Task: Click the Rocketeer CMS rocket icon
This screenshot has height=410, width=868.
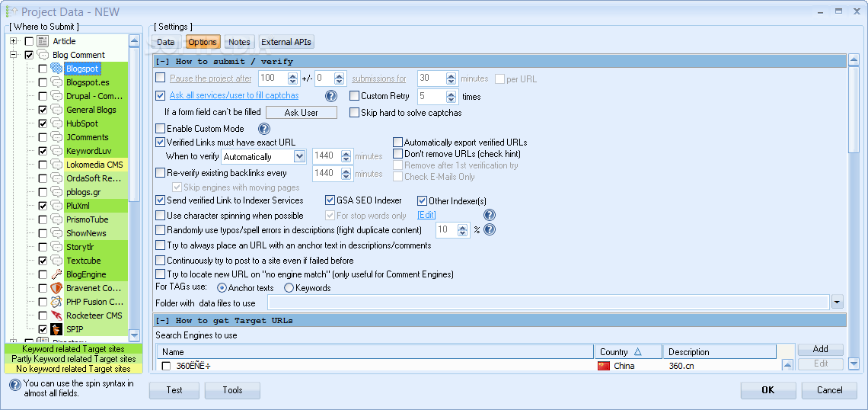Action: click(56, 316)
